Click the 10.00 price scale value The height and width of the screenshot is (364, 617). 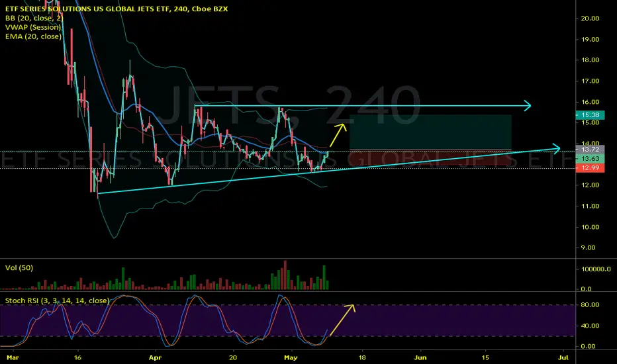591,227
